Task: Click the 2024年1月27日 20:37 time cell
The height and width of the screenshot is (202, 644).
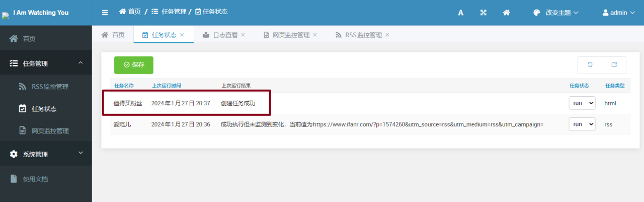Action: pos(181,103)
